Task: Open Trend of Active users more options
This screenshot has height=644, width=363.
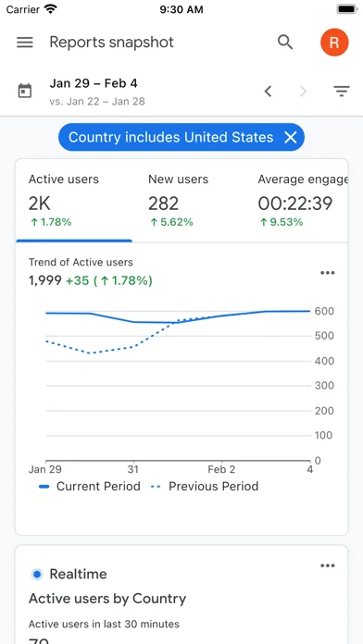Action: pos(327,273)
